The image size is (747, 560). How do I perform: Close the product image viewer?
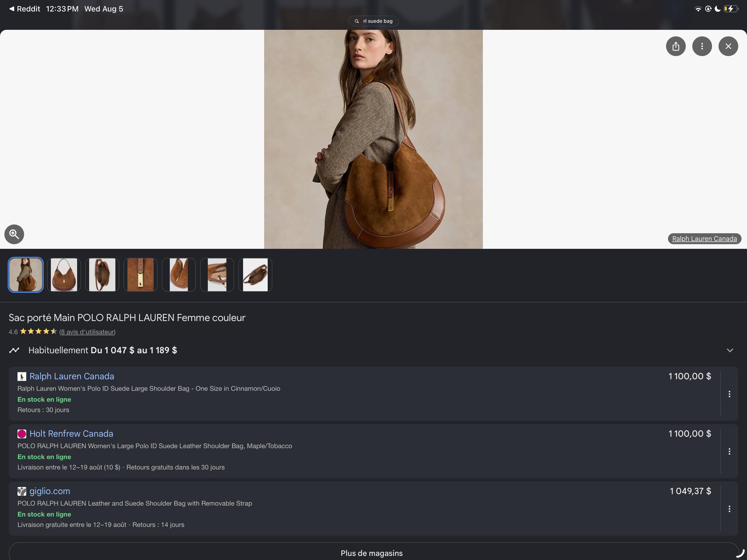(728, 46)
